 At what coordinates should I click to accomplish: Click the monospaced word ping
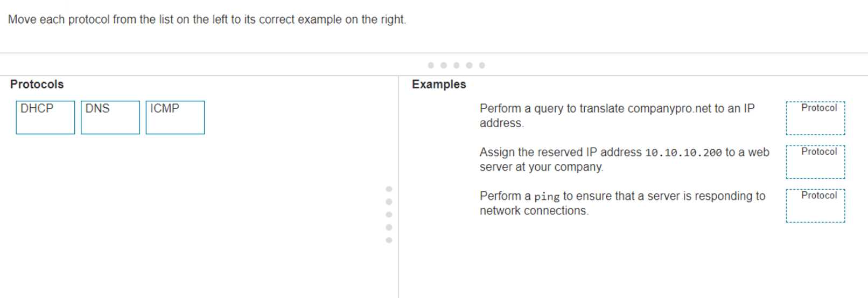[547, 197]
